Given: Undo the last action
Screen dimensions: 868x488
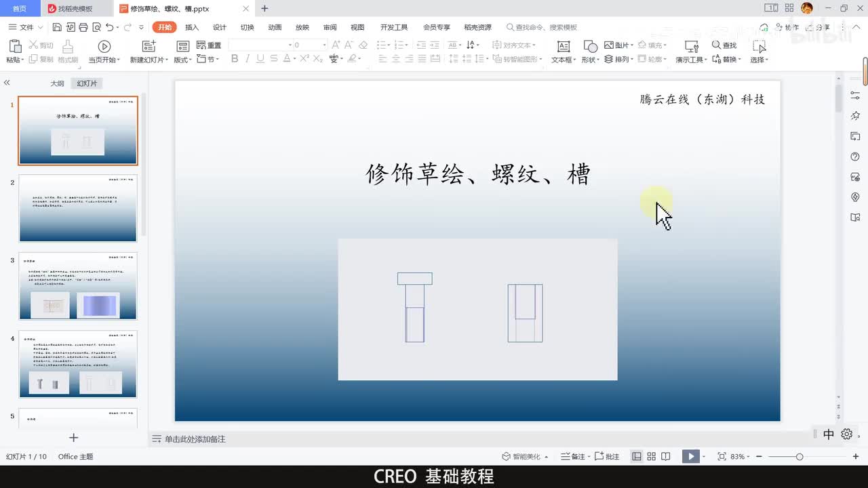Looking at the screenshot, I should (x=110, y=27).
